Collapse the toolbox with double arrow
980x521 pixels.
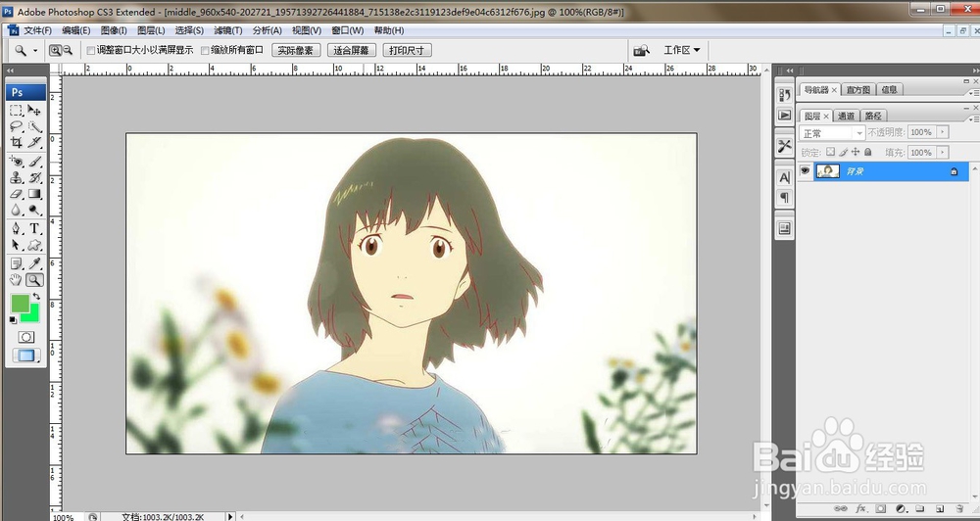click(x=10, y=71)
